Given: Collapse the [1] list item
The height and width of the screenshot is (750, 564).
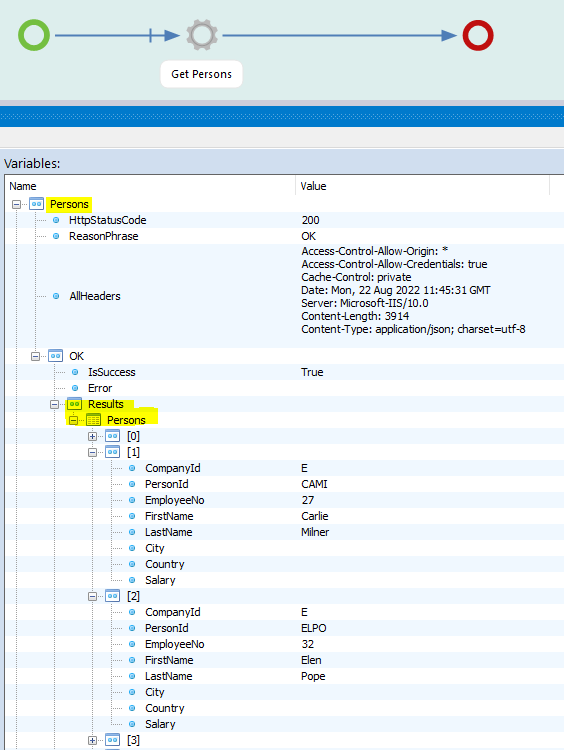Looking at the screenshot, I should coord(92,452).
